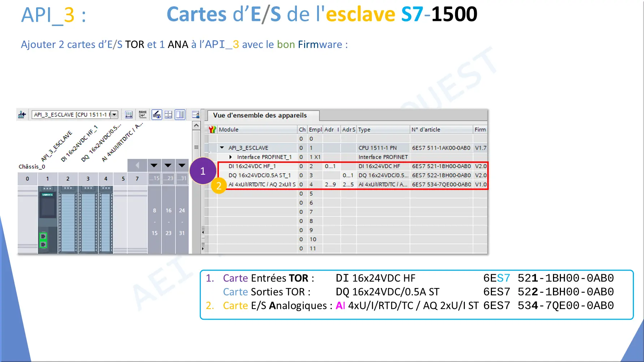Click the collapsed slot group ...15
This screenshot has height=362, width=644.
coord(155,178)
